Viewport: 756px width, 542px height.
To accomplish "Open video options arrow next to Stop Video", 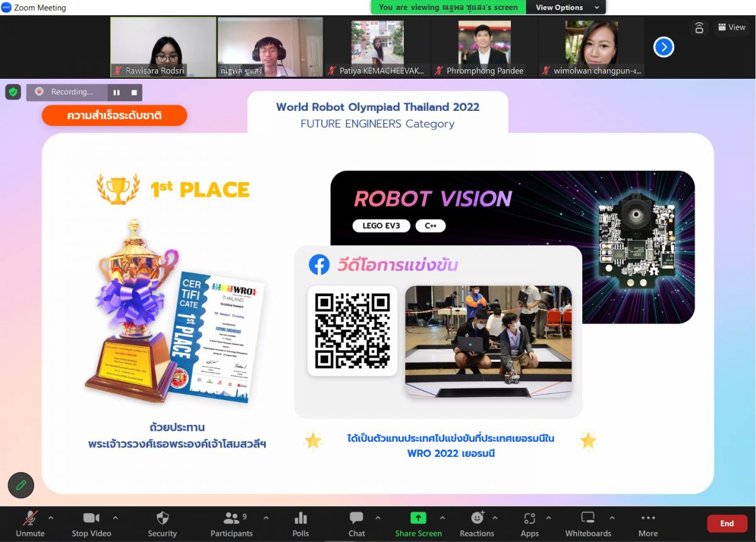I will [115, 518].
